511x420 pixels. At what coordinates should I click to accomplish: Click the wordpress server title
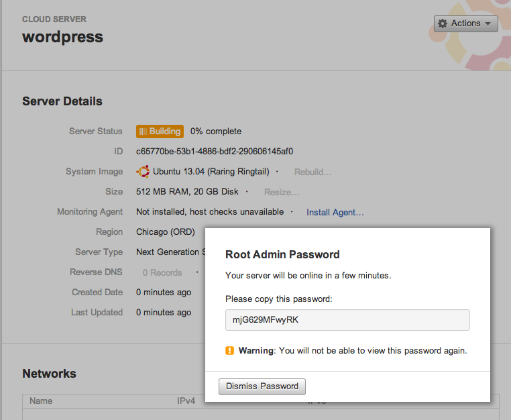[62, 37]
